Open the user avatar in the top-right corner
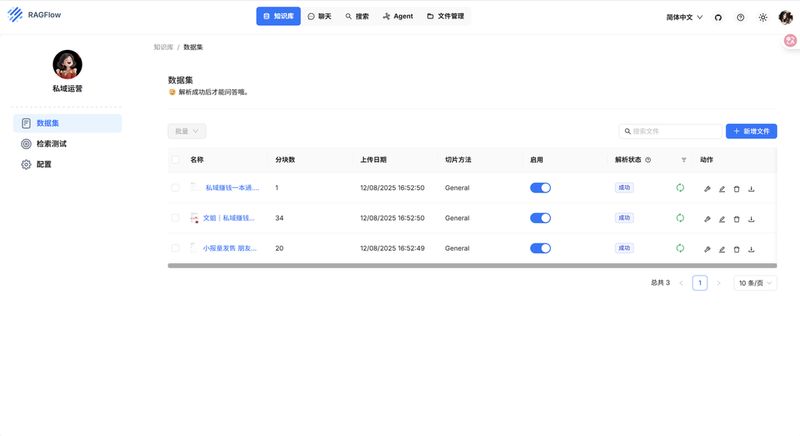Image resolution: width=800 pixels, height=436 pixels. pyautogui.click(x=785, y=17)
